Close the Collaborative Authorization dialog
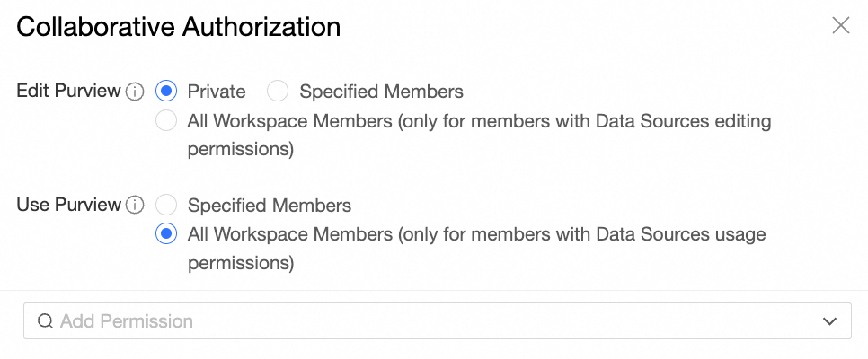 [x=841, y=25]
